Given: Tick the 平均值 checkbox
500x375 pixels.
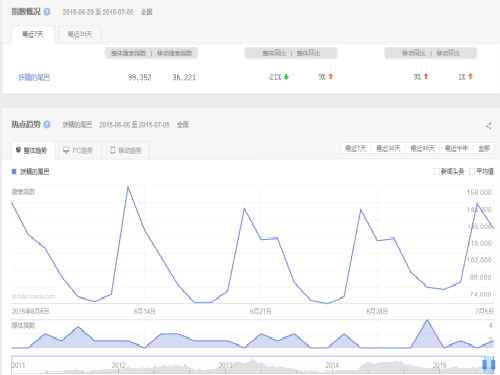Looking at the screenshot, I should (472, 171).
